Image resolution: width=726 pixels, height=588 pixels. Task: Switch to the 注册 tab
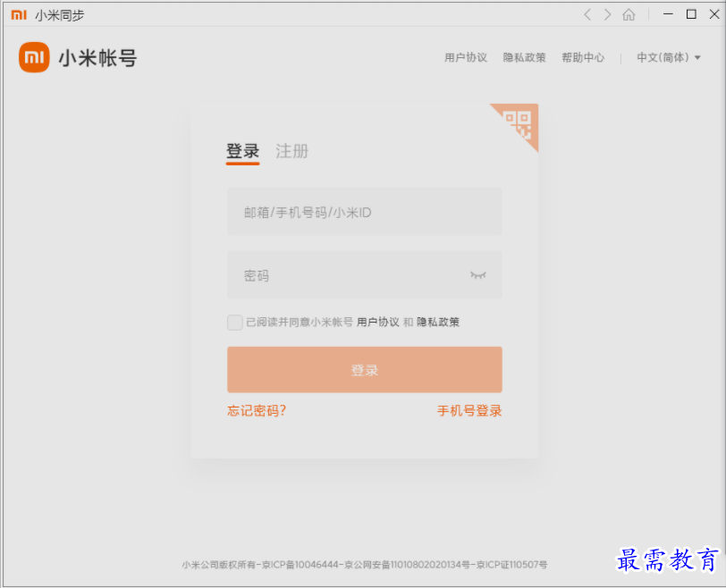[x=291, y=151]
